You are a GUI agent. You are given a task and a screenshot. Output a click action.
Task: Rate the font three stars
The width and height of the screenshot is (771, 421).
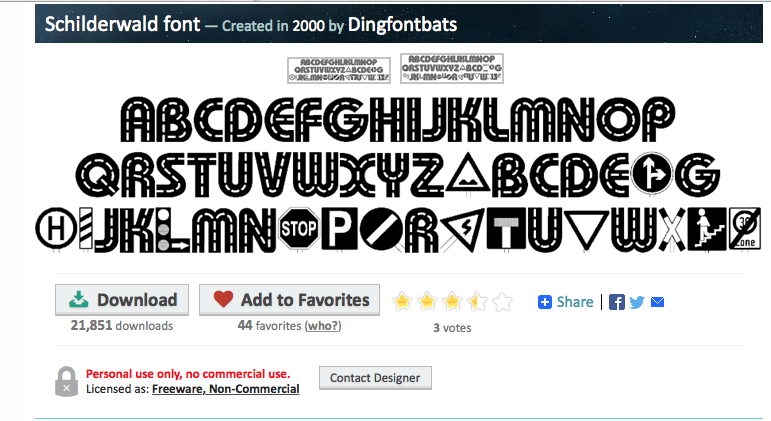point(452,301)
